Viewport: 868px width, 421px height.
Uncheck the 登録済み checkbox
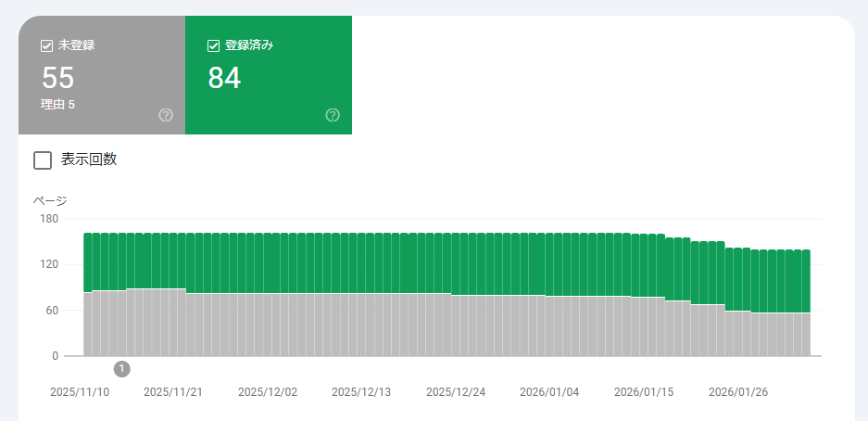(x=214, y=45)
